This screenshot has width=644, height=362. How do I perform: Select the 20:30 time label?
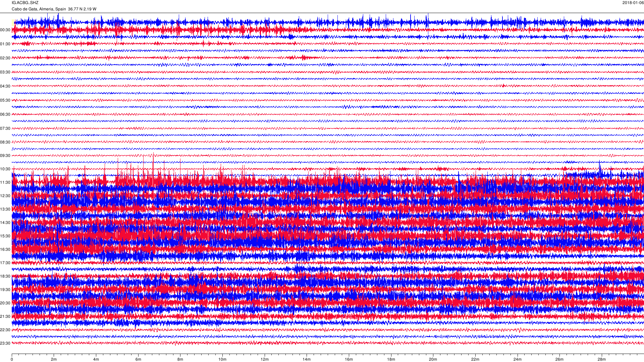(x=5, y=303)
